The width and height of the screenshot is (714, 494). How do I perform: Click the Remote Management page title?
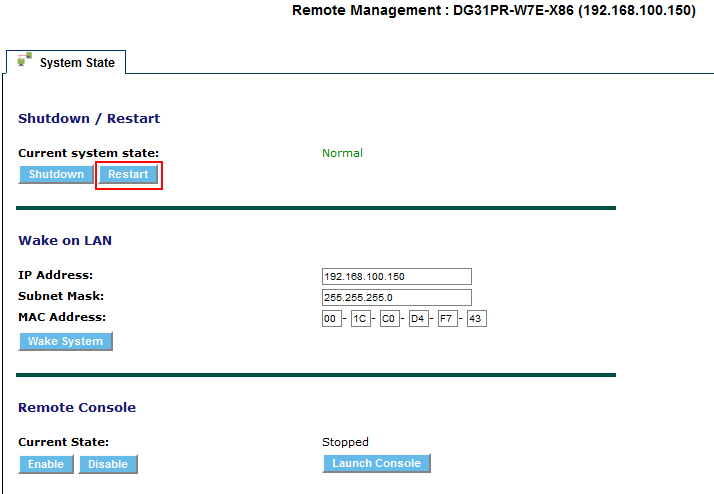click(493, 11)
